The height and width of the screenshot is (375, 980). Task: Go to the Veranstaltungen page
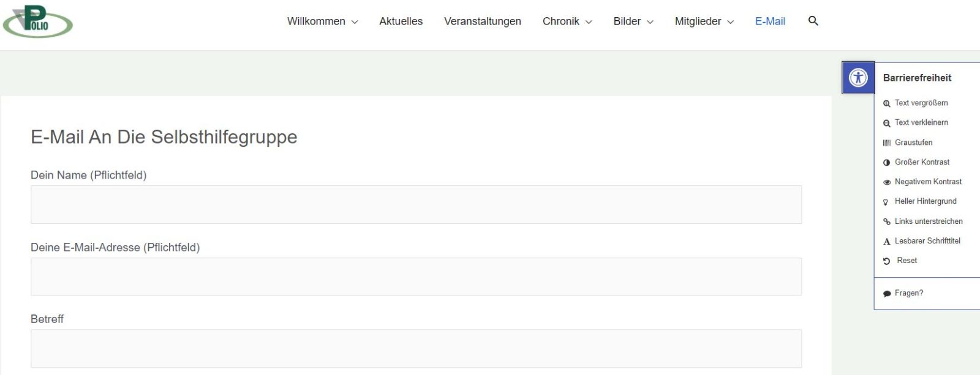tap(483, 21)
